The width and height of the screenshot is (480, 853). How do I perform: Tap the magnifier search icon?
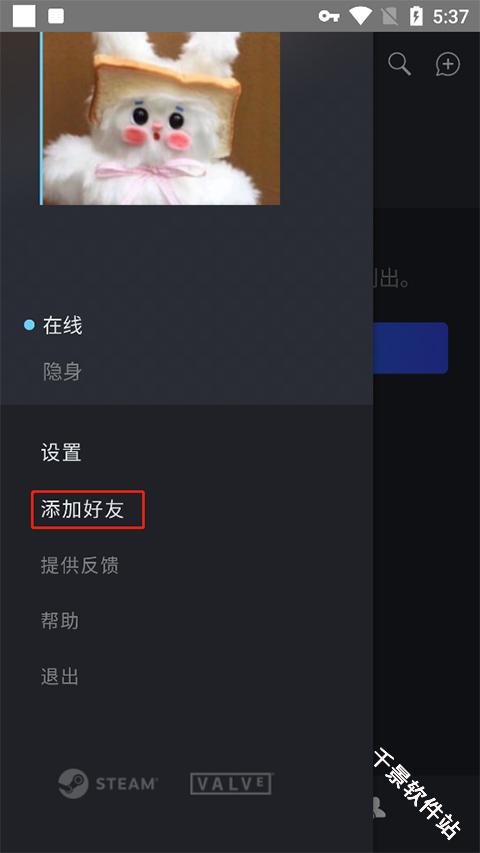[399, 64]
